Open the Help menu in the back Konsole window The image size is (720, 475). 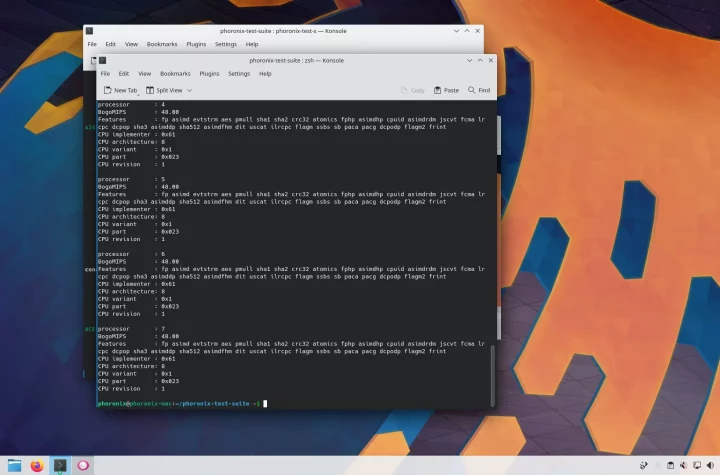pos(252,44)
